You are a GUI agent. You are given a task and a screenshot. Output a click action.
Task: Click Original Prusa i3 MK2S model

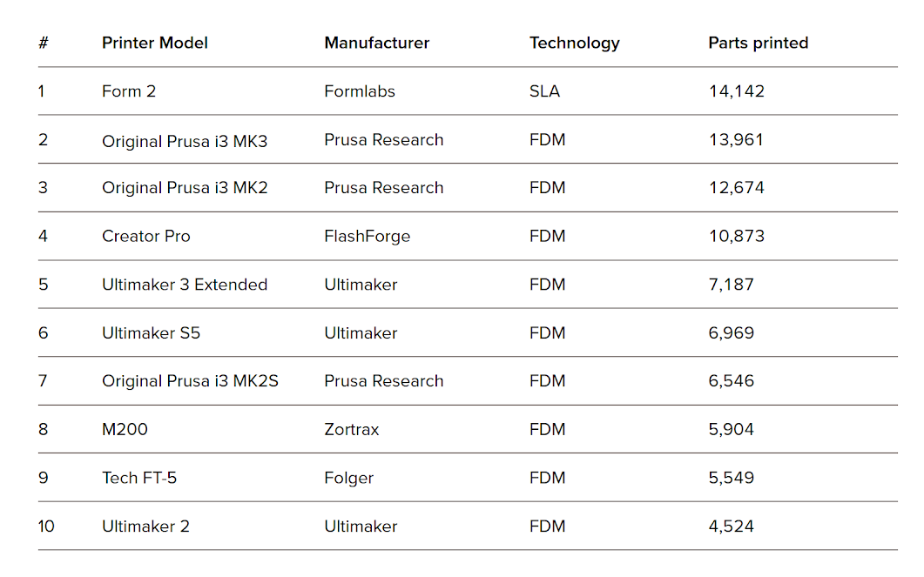[x=190, y=381]
